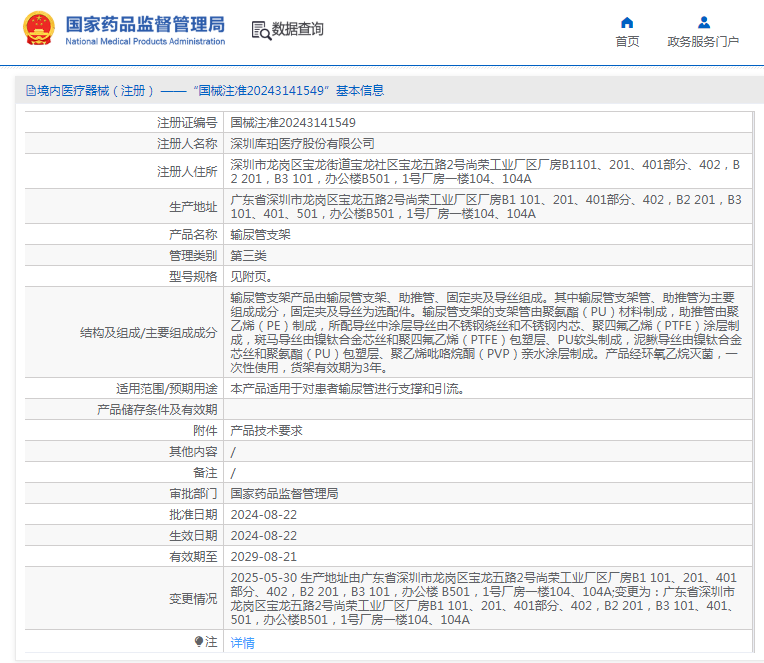
Task: Click the 审批部门 label
Action: [x=193, y=493]
